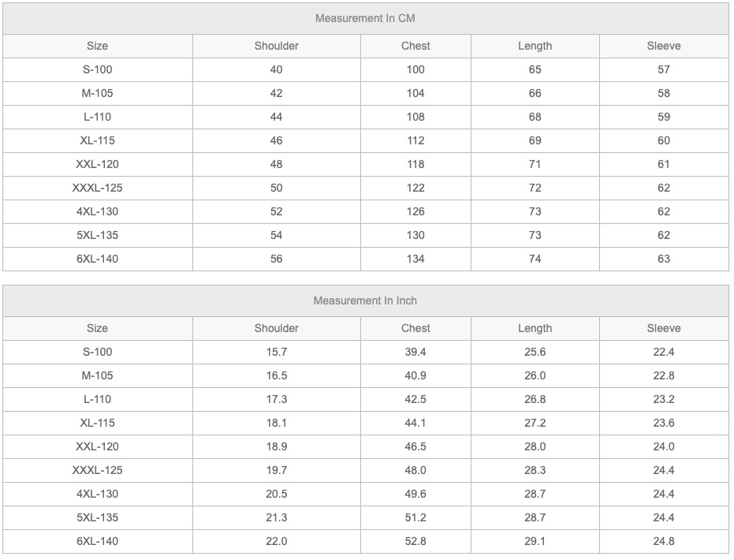Click the 'Measurement In CM' table title
The width and height of the screenshot is (734, 560).
click(365, 18)
